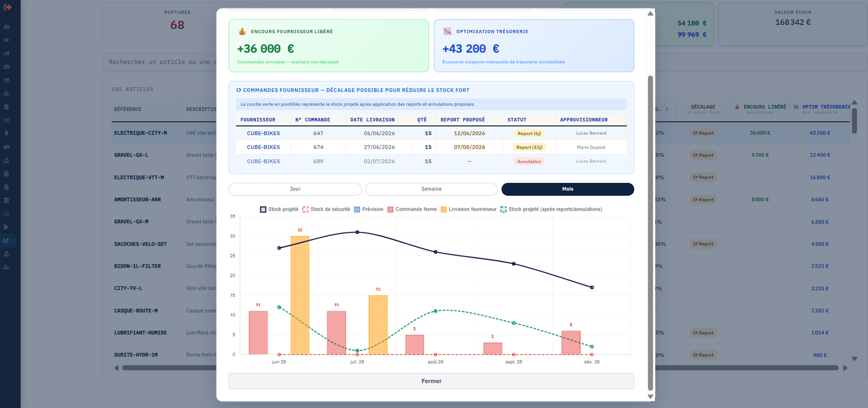Click green dashed data point at sept. 26
This screenshot has width=868, height=408.
coord(514,323)
